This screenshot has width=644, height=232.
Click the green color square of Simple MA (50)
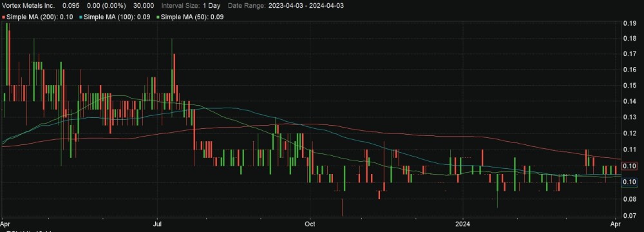[158, 17]
